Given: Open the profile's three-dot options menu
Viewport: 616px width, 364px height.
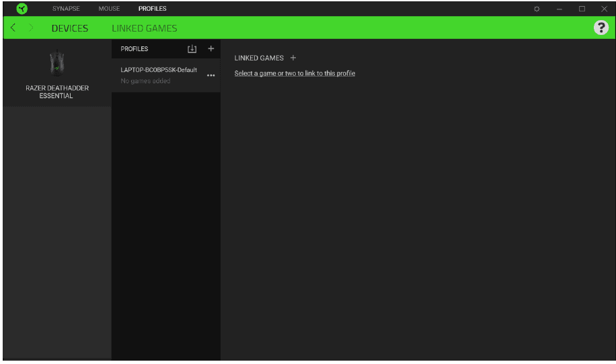Looking at the screenshot, I should coord(210,75).
